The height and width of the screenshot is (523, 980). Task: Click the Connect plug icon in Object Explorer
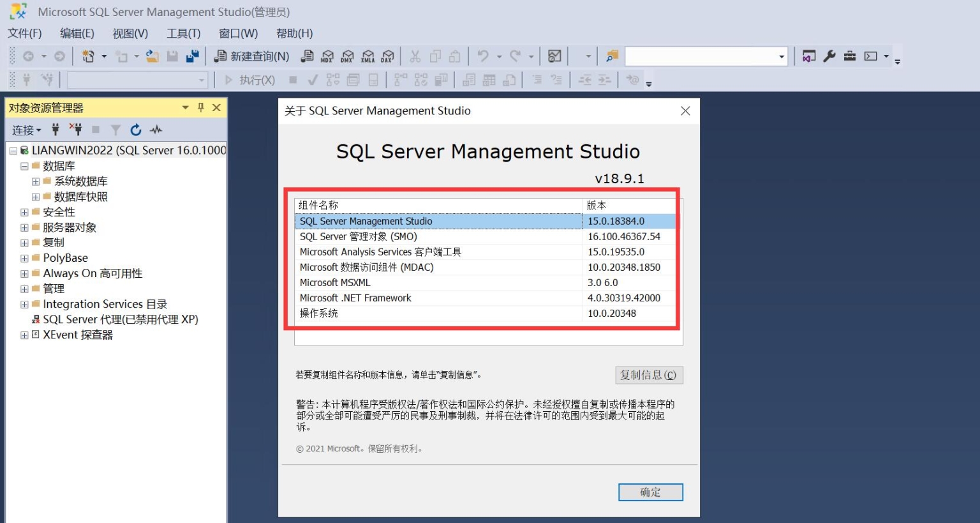56,130
